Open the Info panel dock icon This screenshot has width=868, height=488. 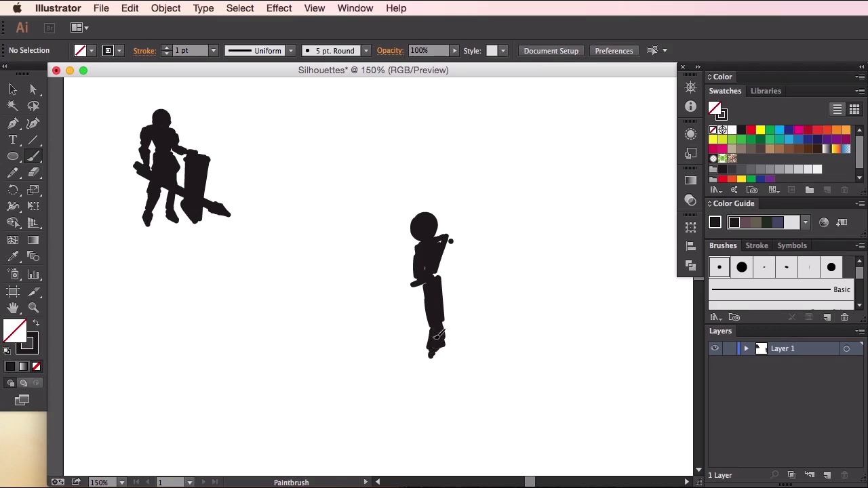690,106
